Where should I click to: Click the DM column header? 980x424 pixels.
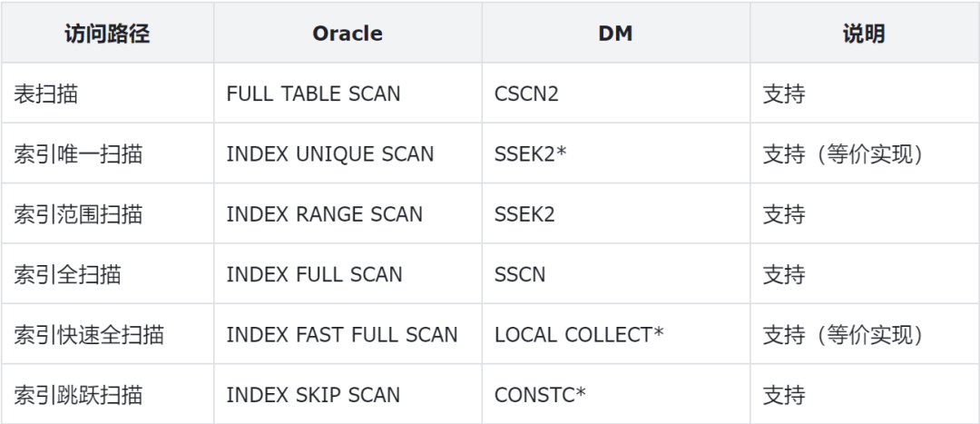pos(615,35)
